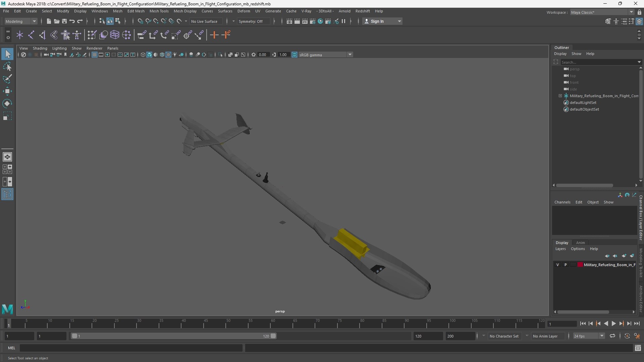Switch to single perspective view layout
644x362 pixels.
(7, 157)
